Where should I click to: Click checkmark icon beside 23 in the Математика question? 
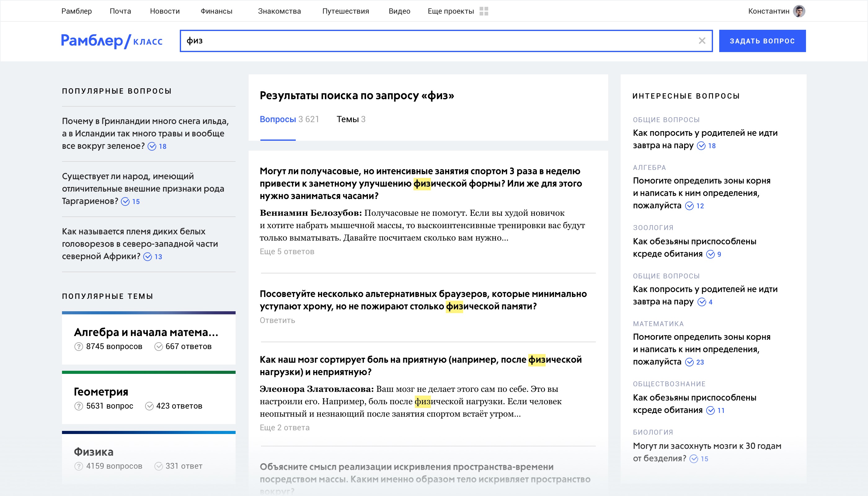click(689, 362)
